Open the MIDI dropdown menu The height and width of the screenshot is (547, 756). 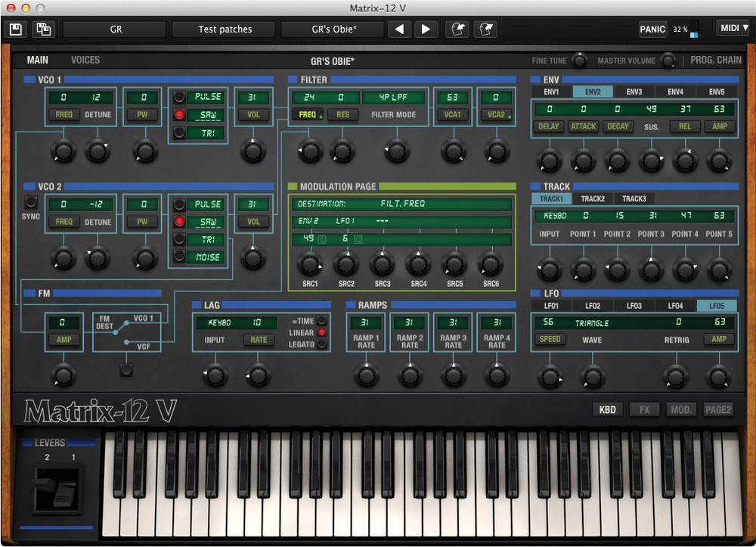pos(732,29)
